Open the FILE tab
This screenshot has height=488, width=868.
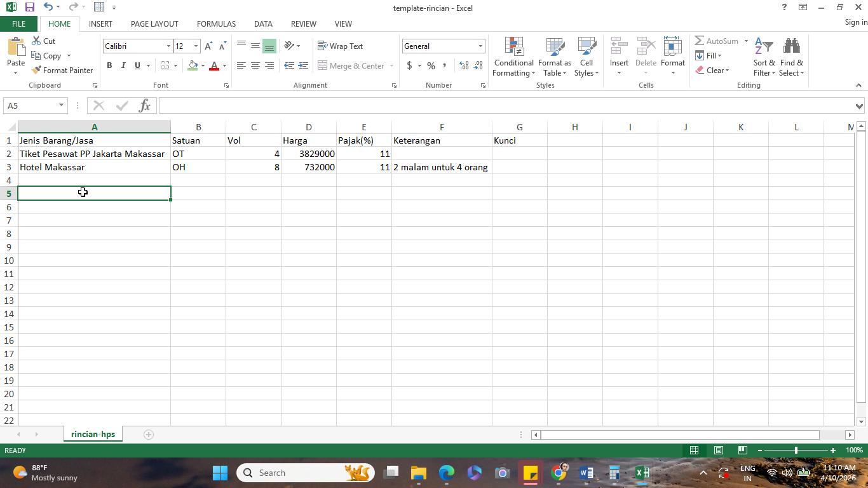[x=18, y=24]
